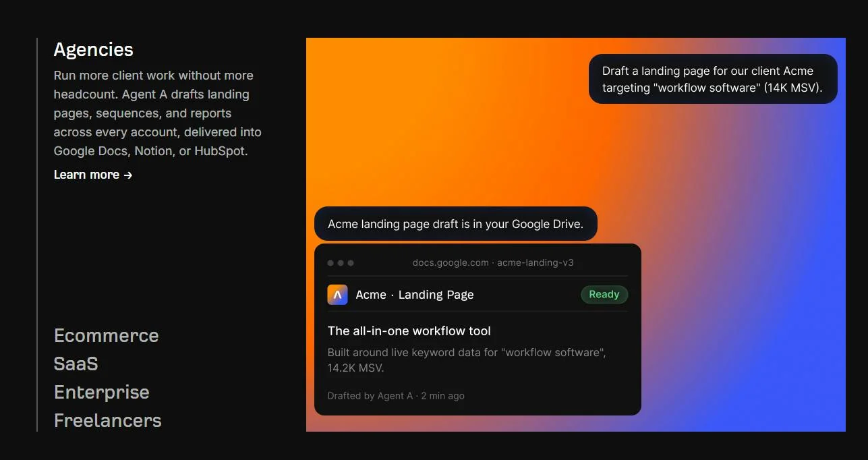Click the docs.google.com acme-landing-v3 address
868x460 pixels.
(x=493, y=262)
